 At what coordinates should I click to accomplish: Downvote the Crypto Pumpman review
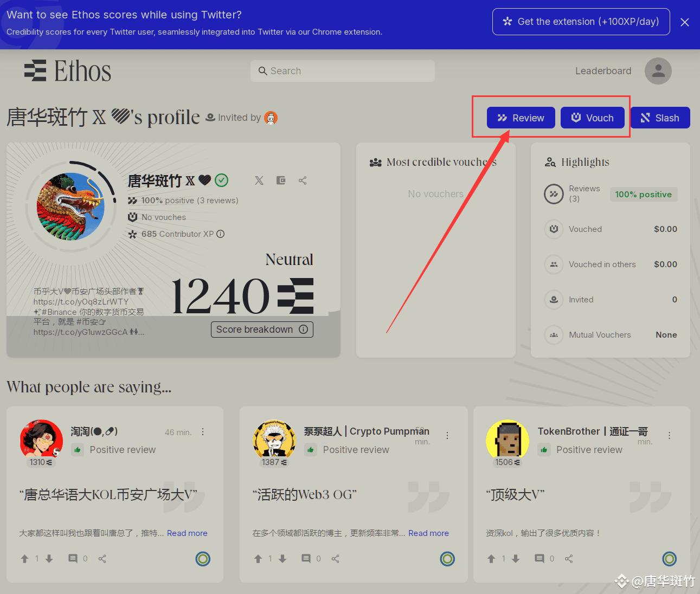click(x=282, y=559)
